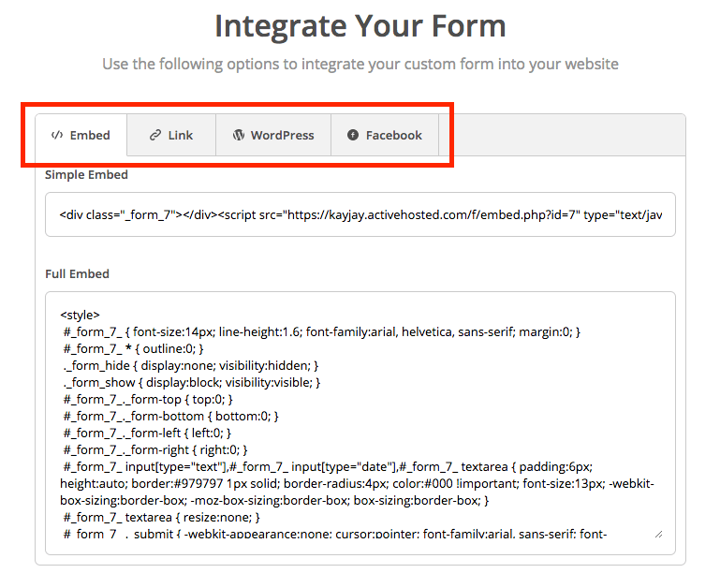Click the '#_form_7_ textarea { resize:none; }' line
The width and height of the screenshot is (720, 588).
pyautogui.click(x=162, y=518)
